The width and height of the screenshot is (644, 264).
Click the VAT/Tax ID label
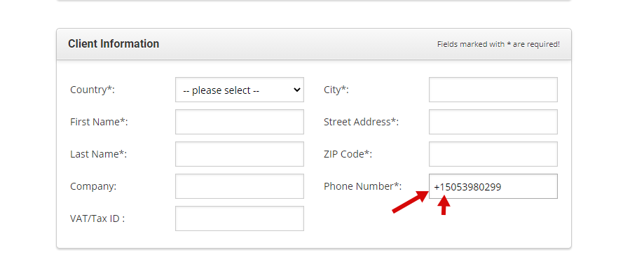click(97, 218)
